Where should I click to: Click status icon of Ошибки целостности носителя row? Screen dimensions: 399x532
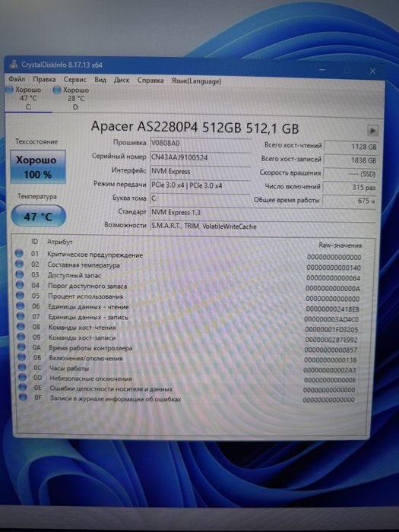pos(23,387)
